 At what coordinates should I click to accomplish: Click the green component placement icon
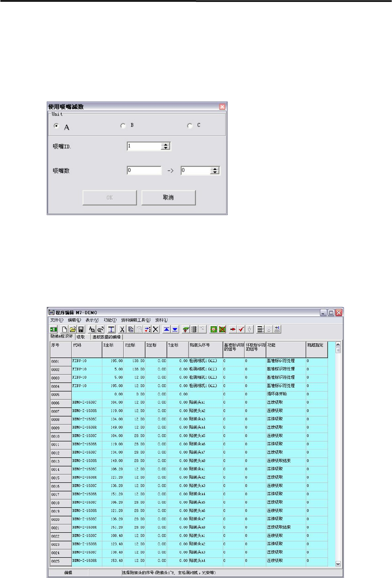pos(186,329)
